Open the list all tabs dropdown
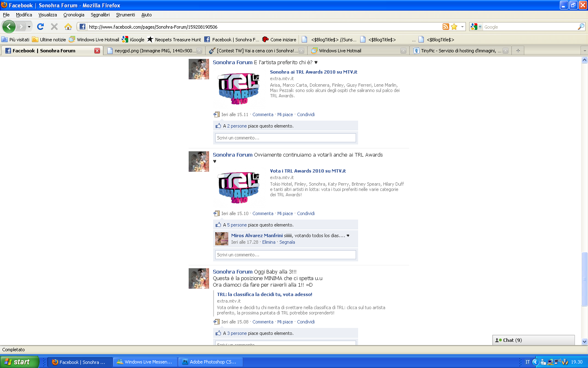The width and height of the screenshot is (588, 368). 584,51
